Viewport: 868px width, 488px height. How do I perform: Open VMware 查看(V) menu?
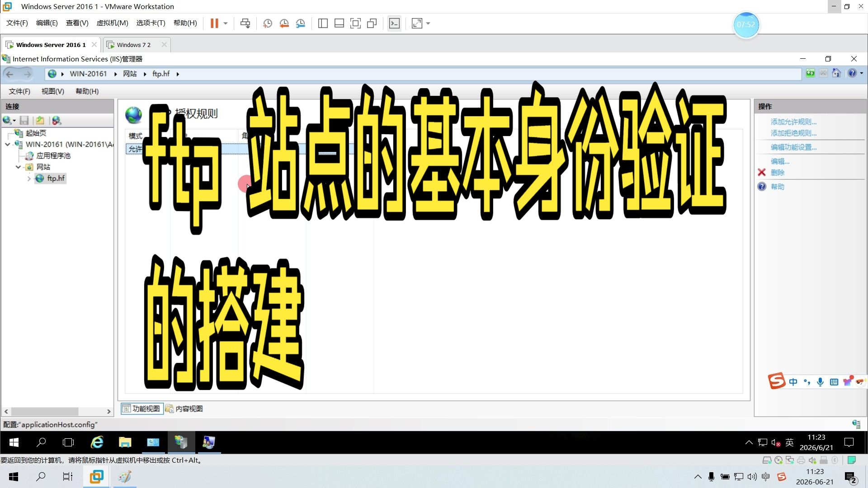point(77,23)
